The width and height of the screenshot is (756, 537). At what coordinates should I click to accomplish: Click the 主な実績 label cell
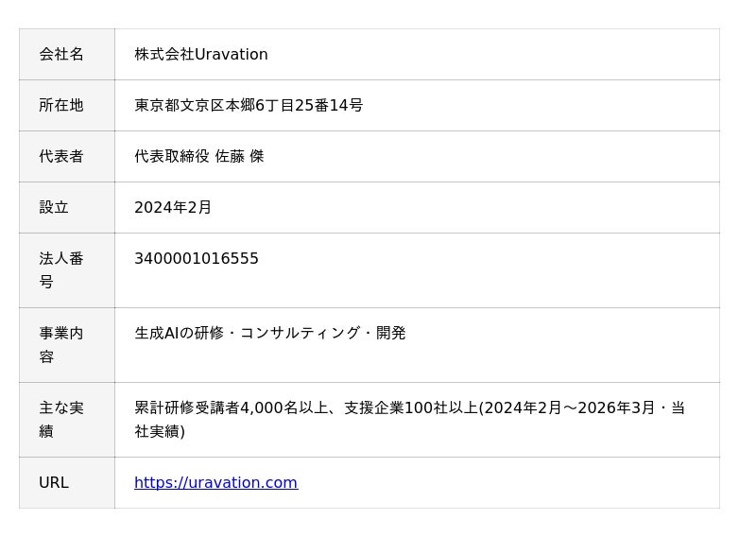pos(67,420)
